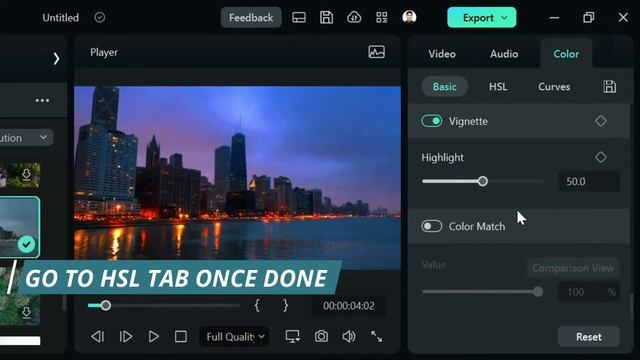Click the Comparison View button

573,268
